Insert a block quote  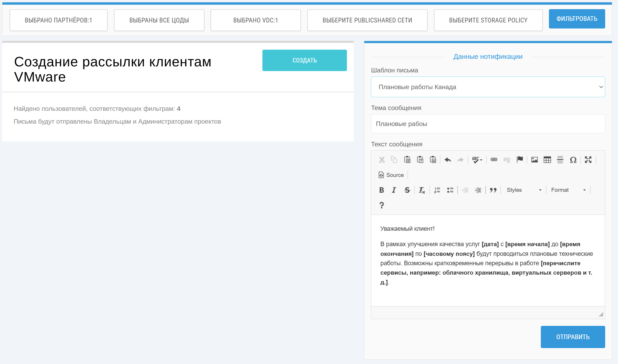click(493, 190)
